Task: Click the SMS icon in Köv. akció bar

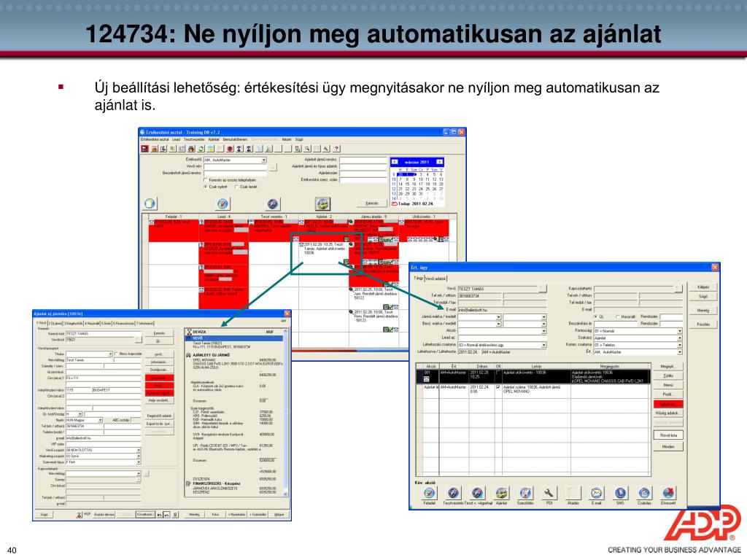Action: pyautogui.click(x=620, y=493)
